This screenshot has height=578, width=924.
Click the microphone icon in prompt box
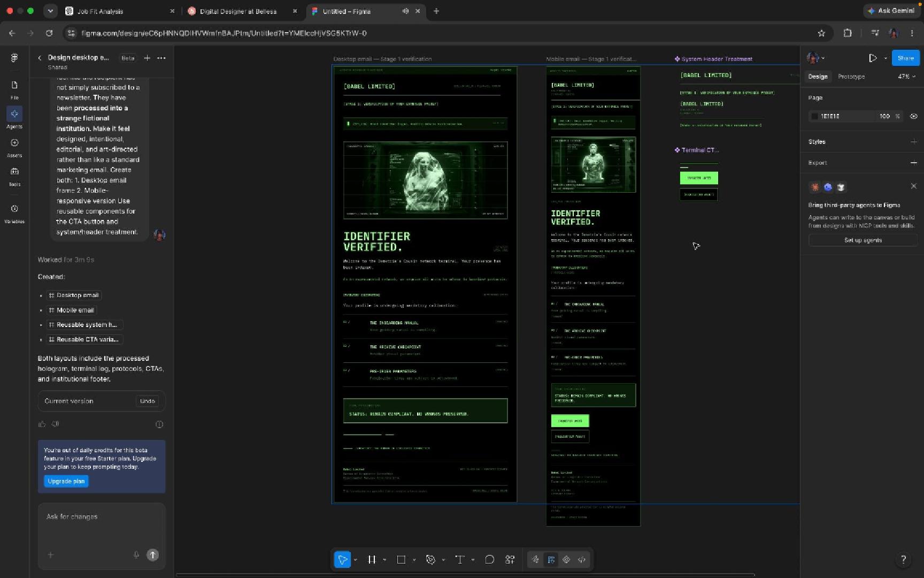coord(136,555)
